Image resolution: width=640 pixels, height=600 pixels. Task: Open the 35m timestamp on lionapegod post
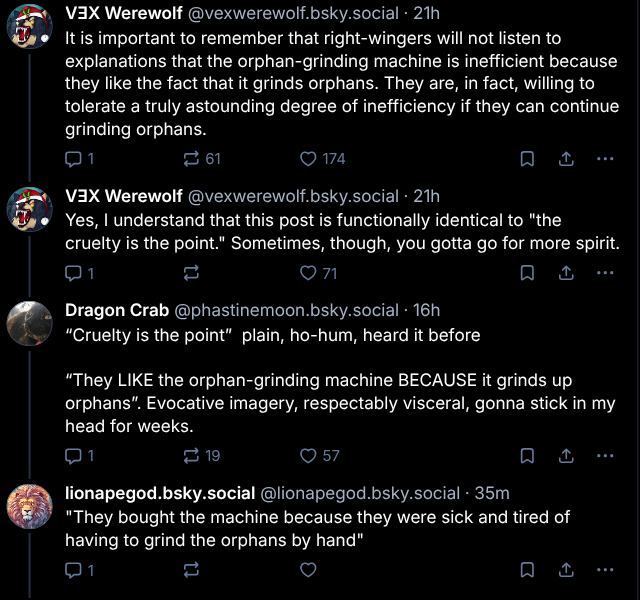(x=491, y=493)
